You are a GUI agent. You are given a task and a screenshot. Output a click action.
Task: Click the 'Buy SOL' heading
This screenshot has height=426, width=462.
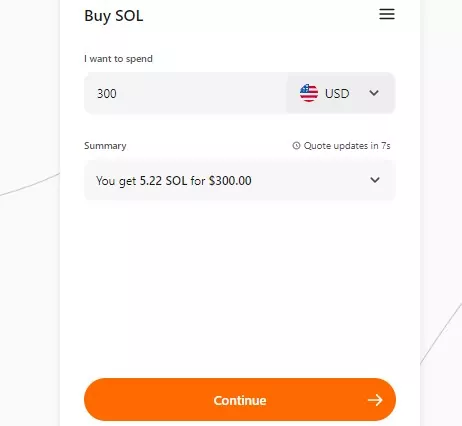tap(114, 16)
